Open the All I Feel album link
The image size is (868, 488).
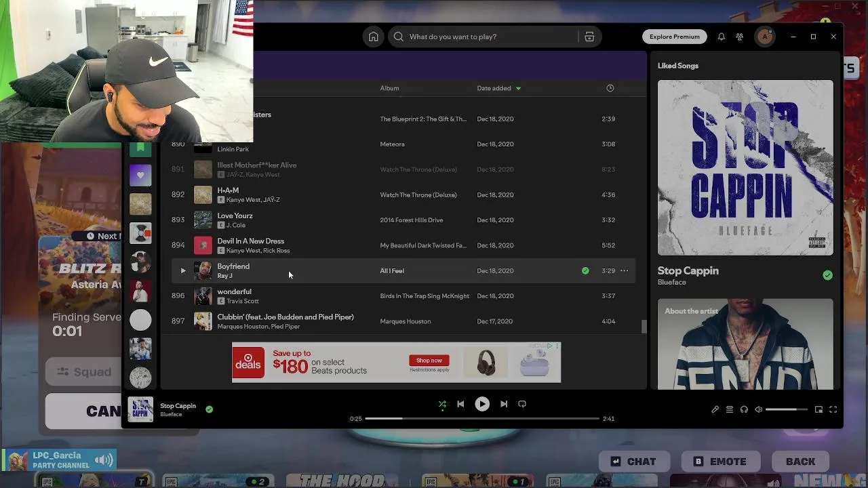pos(392,271)
